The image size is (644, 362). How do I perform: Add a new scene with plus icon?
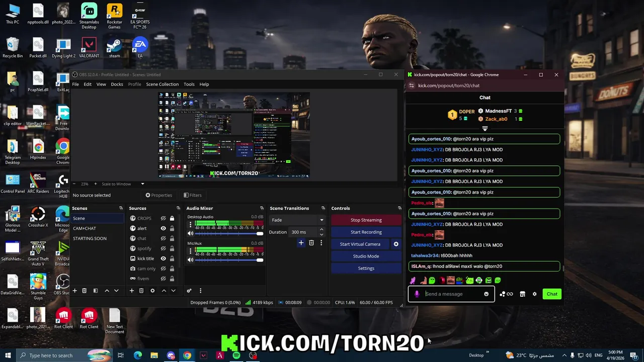pos(74,291)
